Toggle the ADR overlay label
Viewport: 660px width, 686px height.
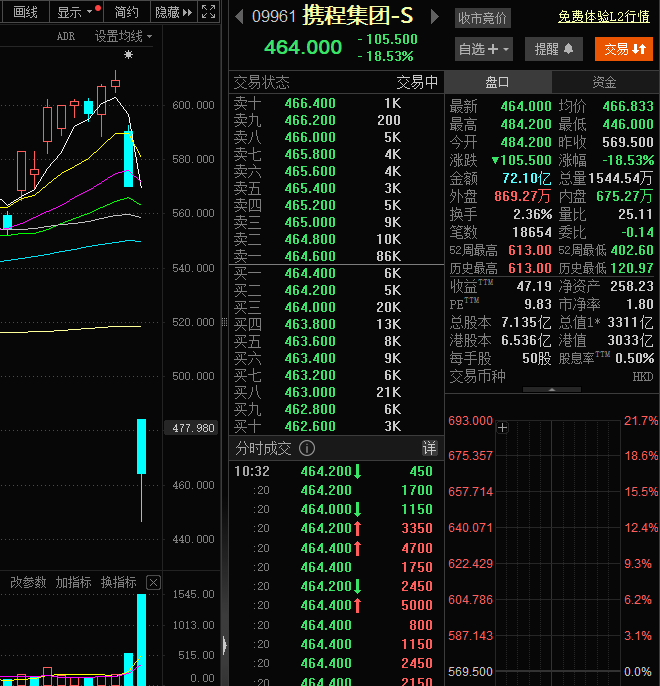[66, 36]
